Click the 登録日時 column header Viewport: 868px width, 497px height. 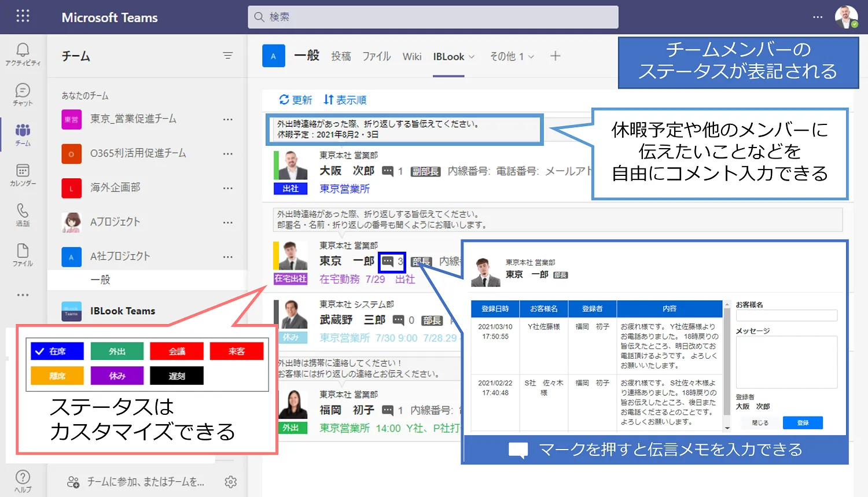coord(496,309)
